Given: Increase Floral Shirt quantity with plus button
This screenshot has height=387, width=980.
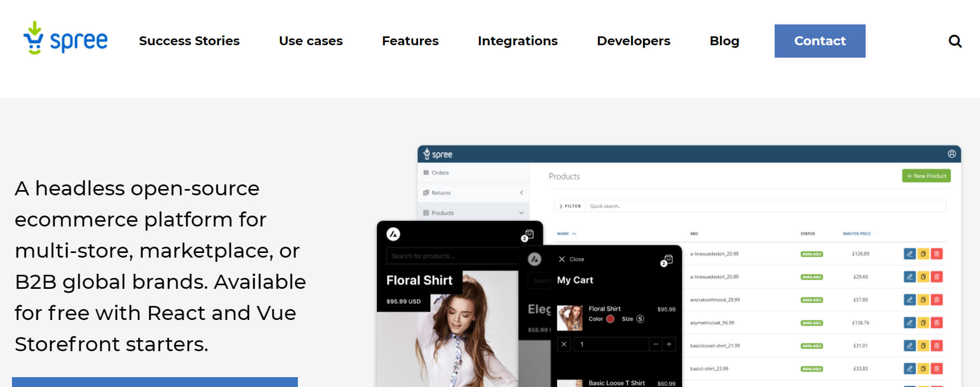Looking at the screenshot, I should click(x=669, y=344).
